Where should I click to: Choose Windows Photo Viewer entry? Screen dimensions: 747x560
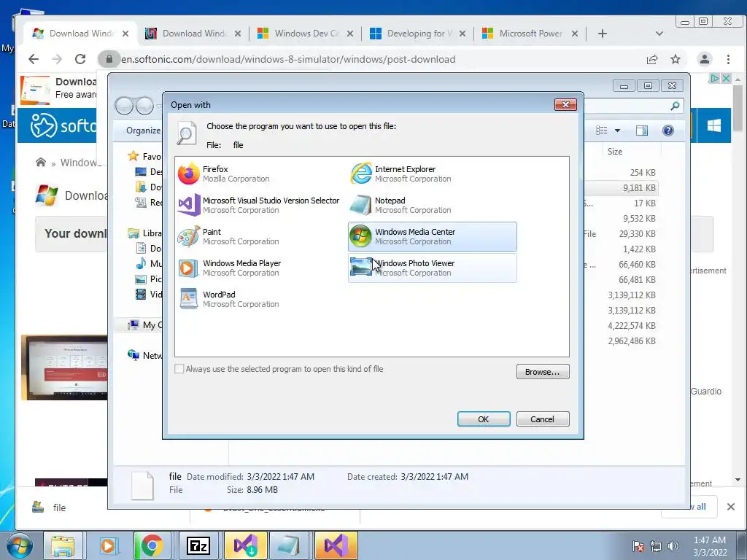[x=432, y=268]
